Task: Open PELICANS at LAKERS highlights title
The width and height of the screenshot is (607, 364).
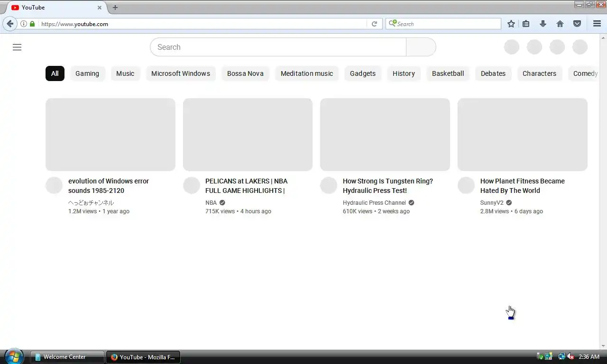Action: [x=247, y=186]
